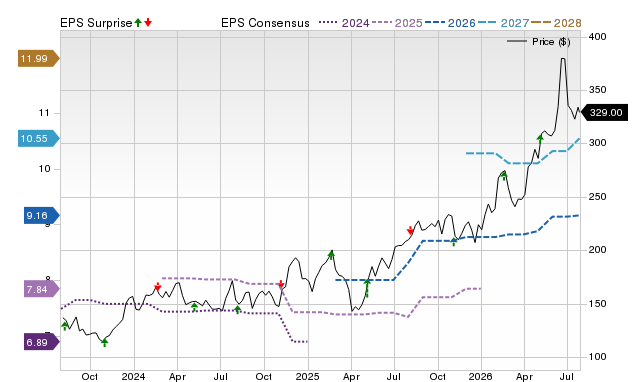The image size is (640, 382).
Task: Click the 9.16 dark blue value tag
Action: point(41,215)
